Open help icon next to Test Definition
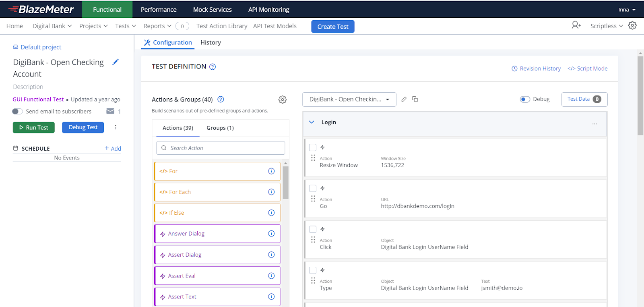Viewport: 644px width, 307px height. coord(213,67)
